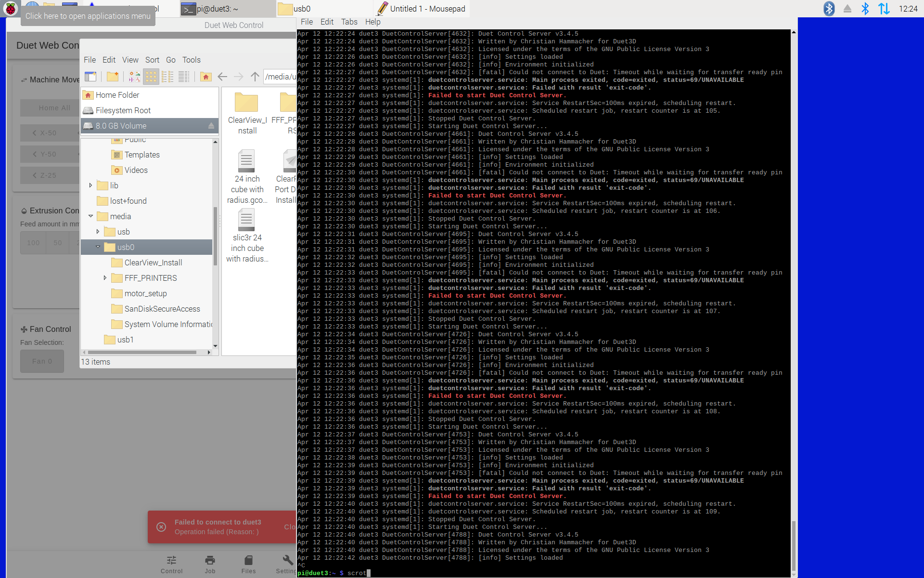This screenshot has width=924, height=578.
Task: Click the network up/down arrows tray icon
Action: click(x=884, y=9)
